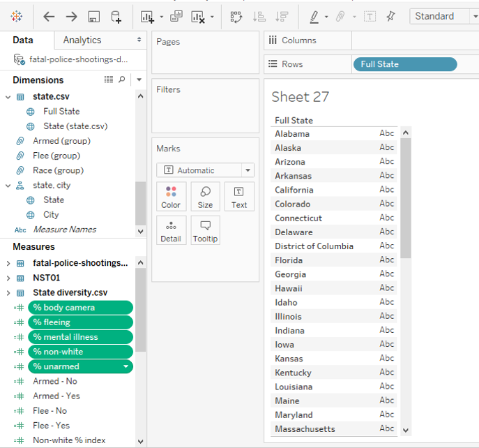This screenshot has width=479, height=448.
Task: Open the Tooltip marks card button
Action: click(x=205, y=230)
